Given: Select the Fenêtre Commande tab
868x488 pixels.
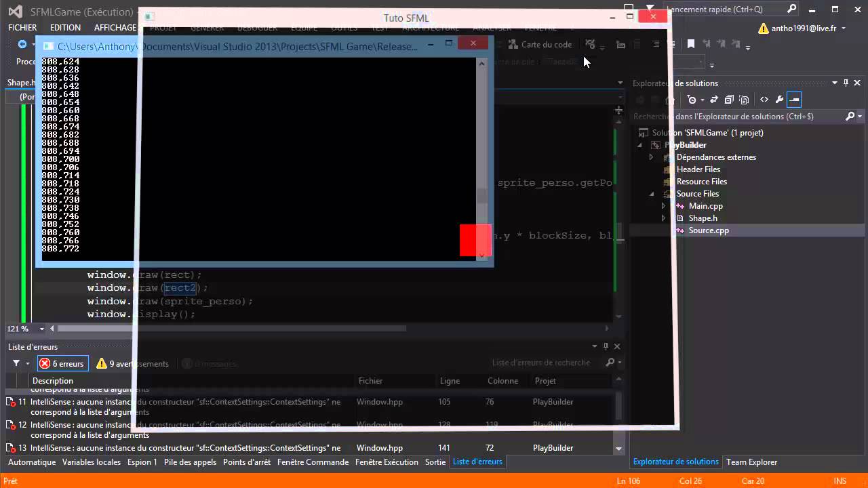Looking at the screenshot, I should [x=313, y=462].
